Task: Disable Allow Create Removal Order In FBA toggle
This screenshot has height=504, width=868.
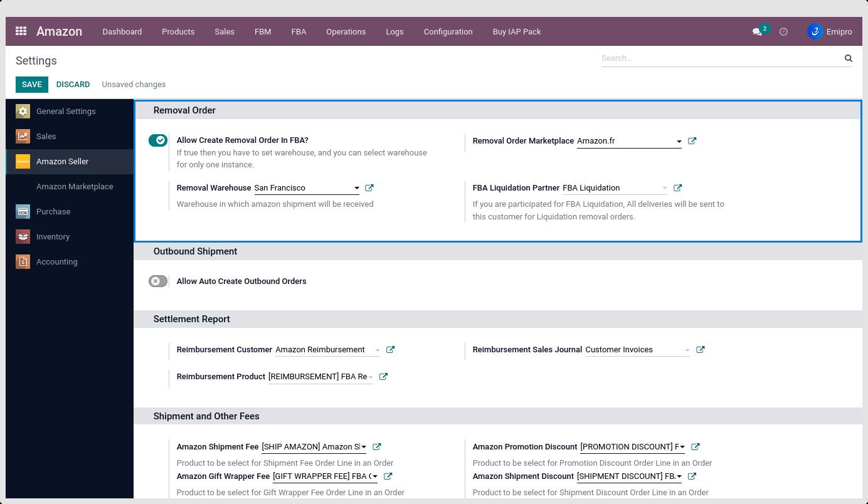Action: (158, 140)
